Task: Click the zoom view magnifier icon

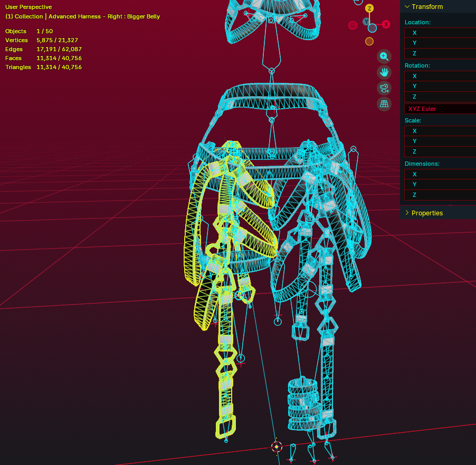Action: click(x=384, y=56)
